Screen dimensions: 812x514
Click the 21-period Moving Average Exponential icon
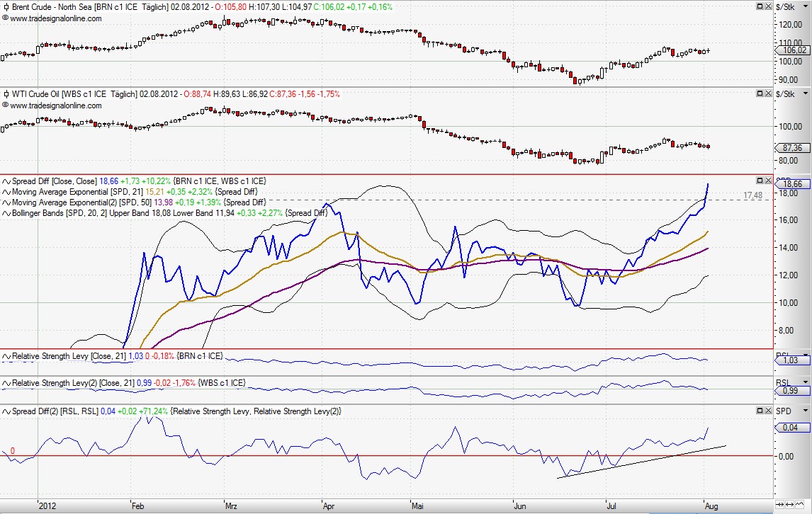pyautogui.click(x=6, y=192)
